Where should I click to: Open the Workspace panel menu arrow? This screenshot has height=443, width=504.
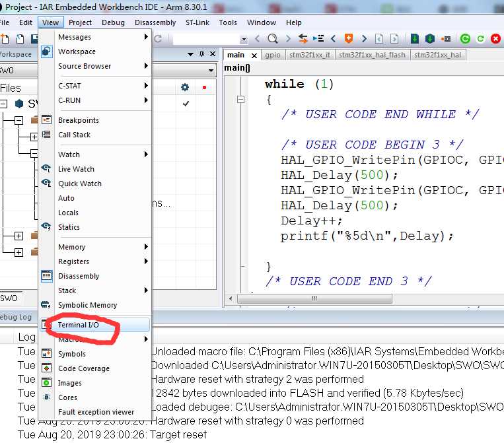pyautogui.click(x=191, y=54)
